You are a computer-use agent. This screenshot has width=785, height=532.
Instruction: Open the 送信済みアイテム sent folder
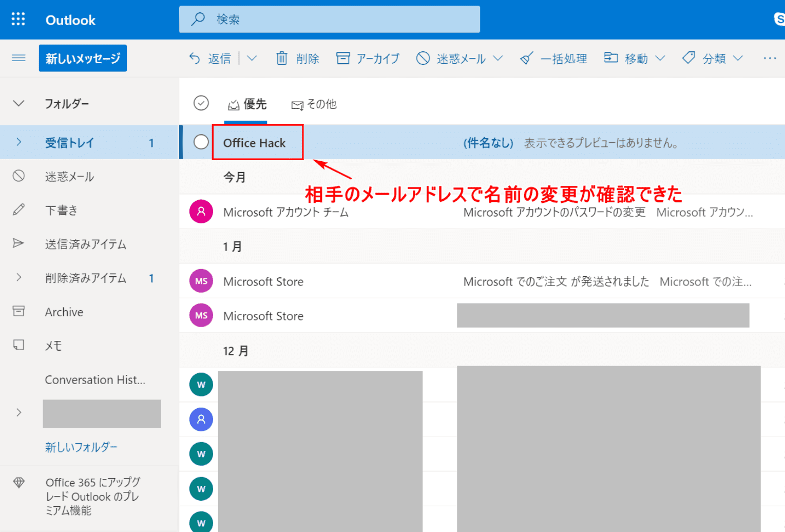pos(89,244)
